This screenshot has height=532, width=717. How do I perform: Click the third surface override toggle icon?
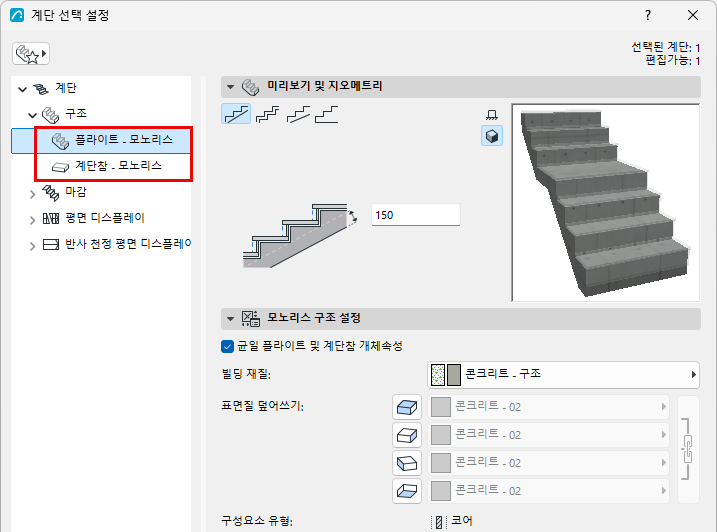coord(407,463)
